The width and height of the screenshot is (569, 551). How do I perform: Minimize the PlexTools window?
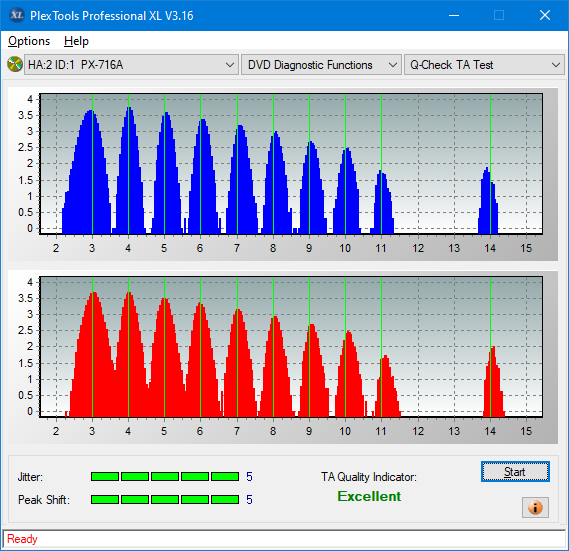click(x=454, y=15)
